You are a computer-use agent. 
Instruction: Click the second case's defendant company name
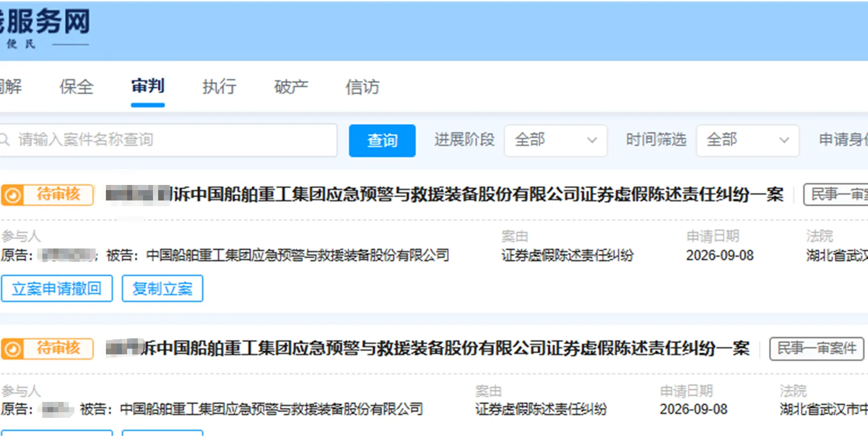(271, 409)
